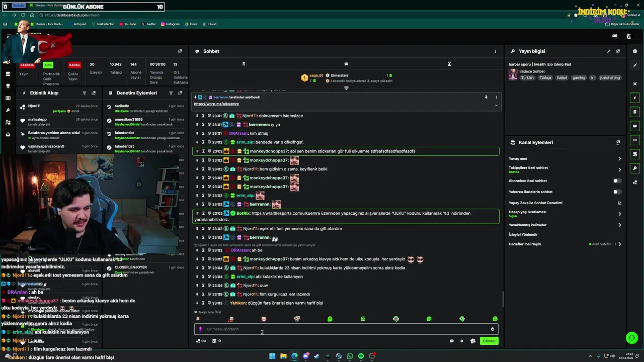
Task: Pop out Etkinlik Akışı panel
Action: coord(94,93)
